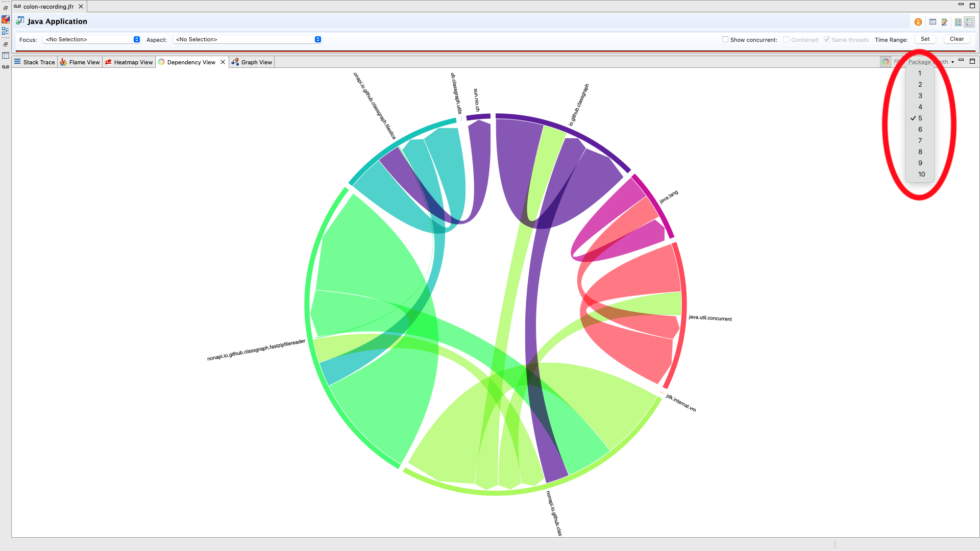The image size is (980, 551).
Task: Click the table view icon in top toolbar
Action: click(933, 22)
